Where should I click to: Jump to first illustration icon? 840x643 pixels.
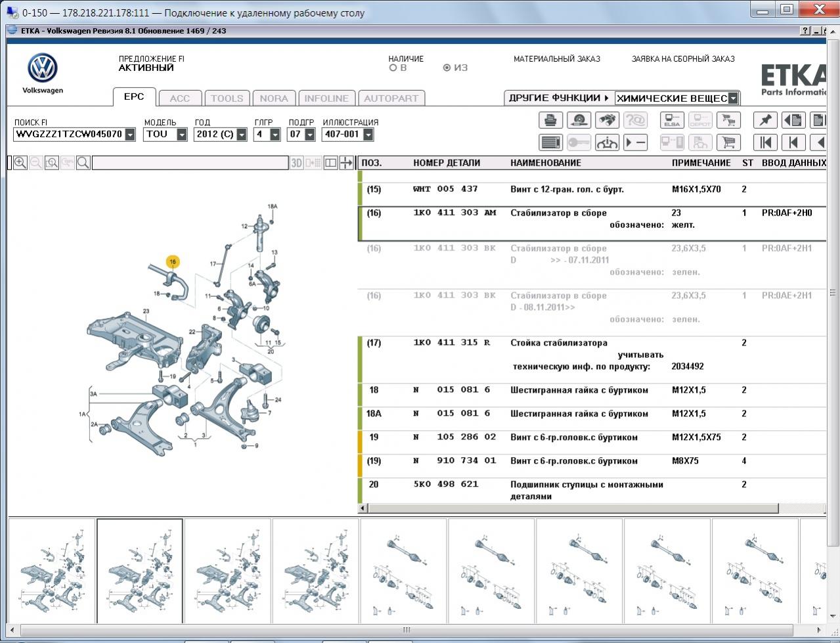[765, 142]
